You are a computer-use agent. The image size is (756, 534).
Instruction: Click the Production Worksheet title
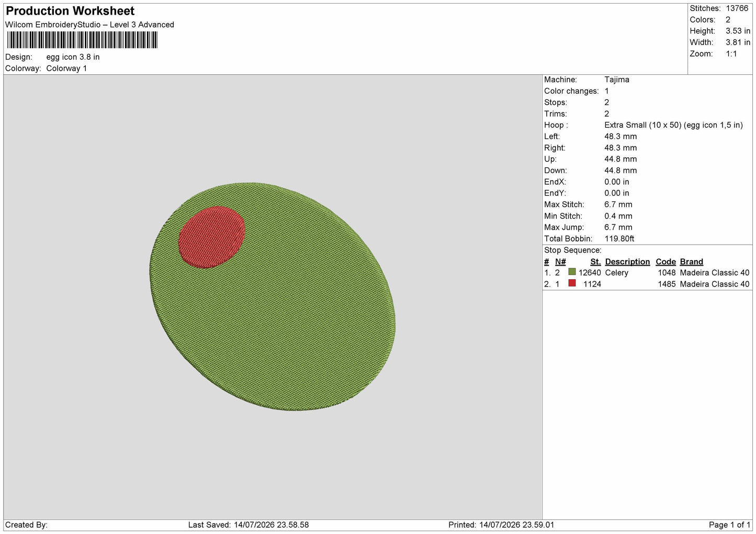70,11
